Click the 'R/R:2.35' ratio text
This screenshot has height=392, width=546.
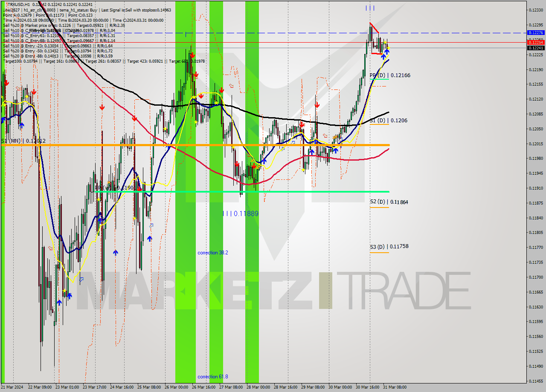[116, 25]
